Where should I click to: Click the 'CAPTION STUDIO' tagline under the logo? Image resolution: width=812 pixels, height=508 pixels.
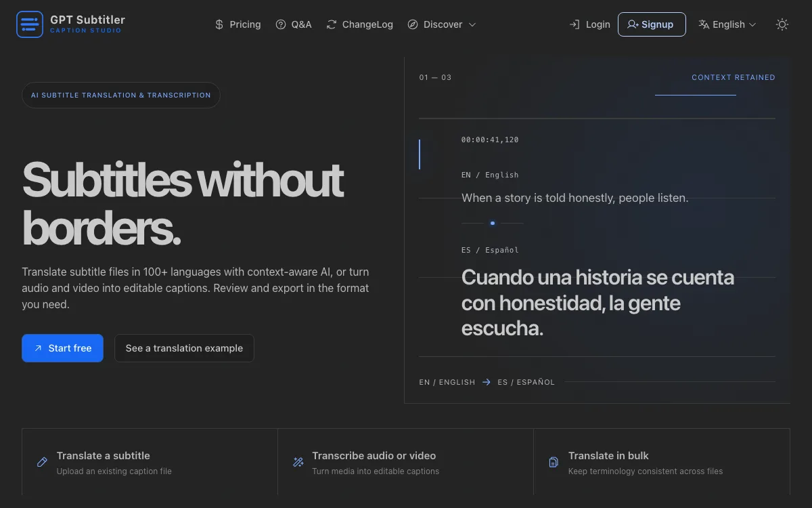tap(86, 31)
